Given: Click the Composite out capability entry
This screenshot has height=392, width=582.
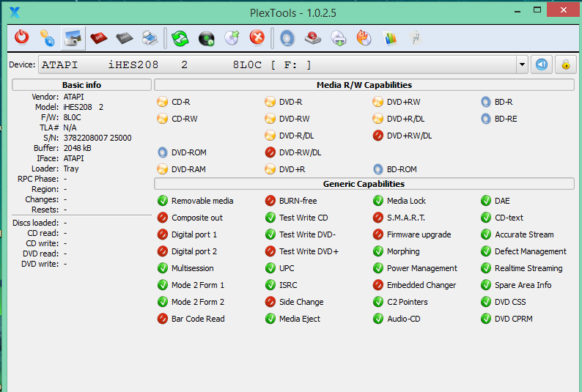Looking at the screenshot, I should pyautogui.click(x=190, y=218).
